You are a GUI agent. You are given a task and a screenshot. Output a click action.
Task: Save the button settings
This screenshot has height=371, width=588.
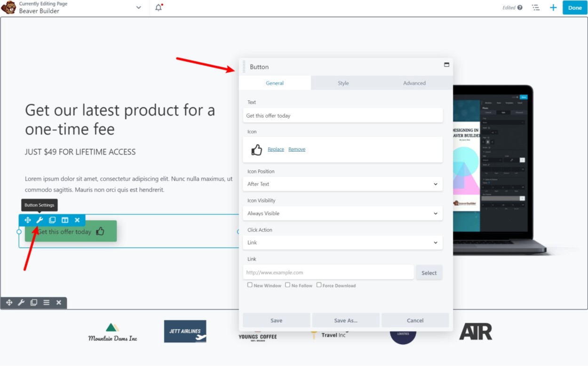[277, 320]
